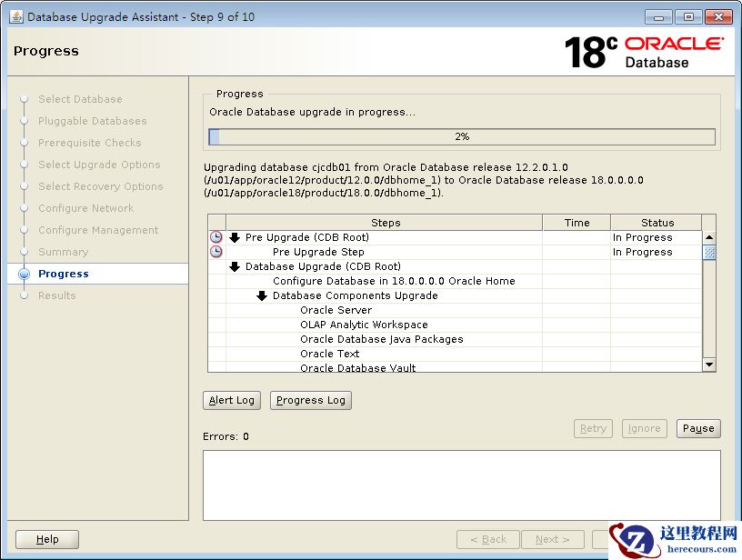Open the Alert Log
742x560 pixels.
coord(232,400)
